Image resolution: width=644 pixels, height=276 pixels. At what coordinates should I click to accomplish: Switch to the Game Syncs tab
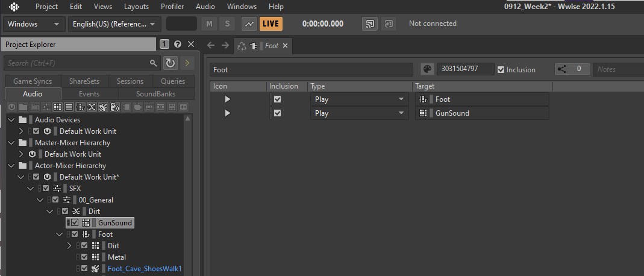[33, 81]
